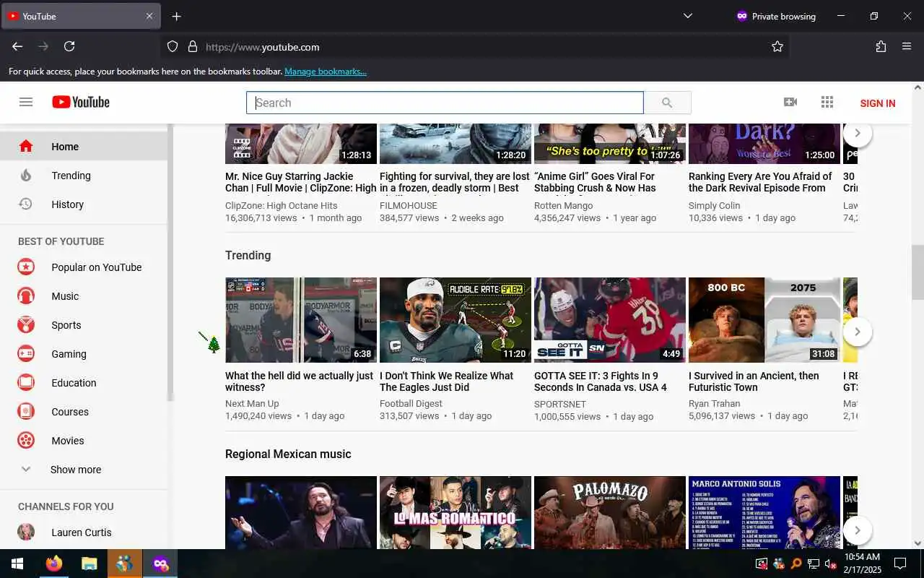Screen dimensions: 924x578
Task: Click the SIGN IN button
Action: coord(878,103)
